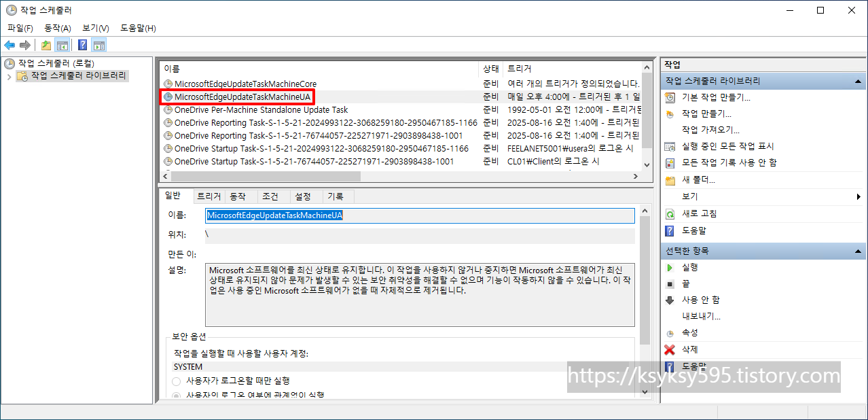Expand the 작업 스케줄러 라이브러리 tree node arrow

click(x=9, y=76)
